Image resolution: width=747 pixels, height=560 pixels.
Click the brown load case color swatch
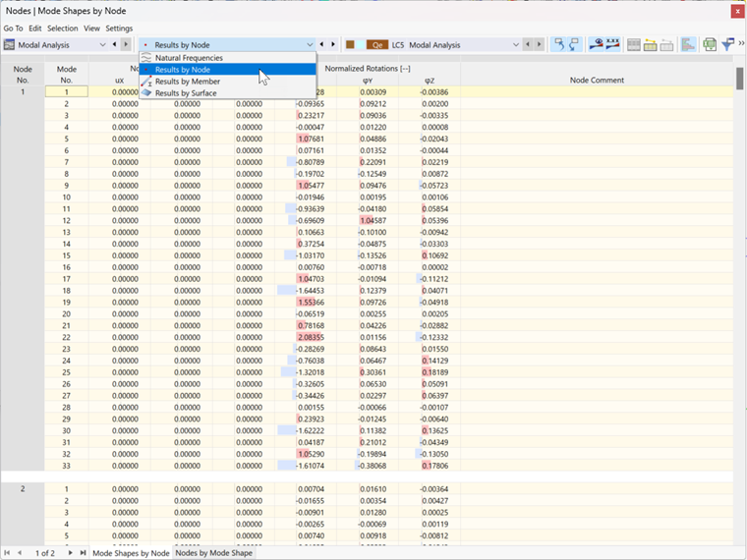[x=350, y=45]
